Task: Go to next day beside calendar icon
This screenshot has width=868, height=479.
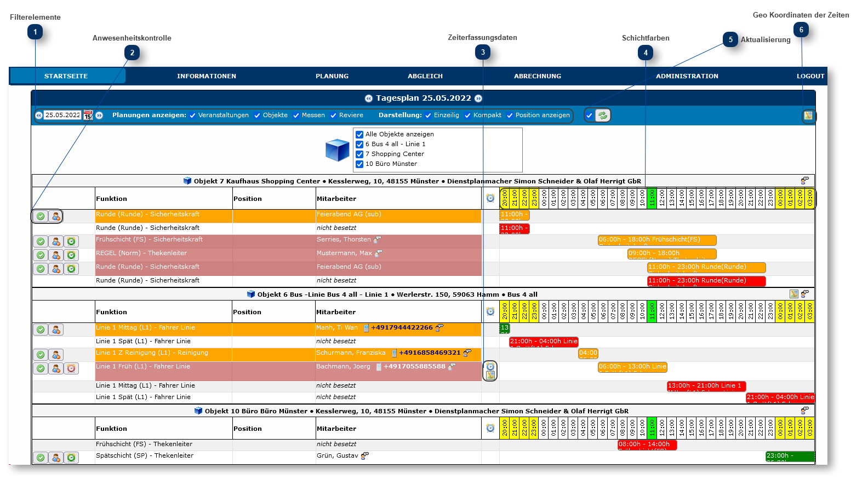Action: point(99,115)
